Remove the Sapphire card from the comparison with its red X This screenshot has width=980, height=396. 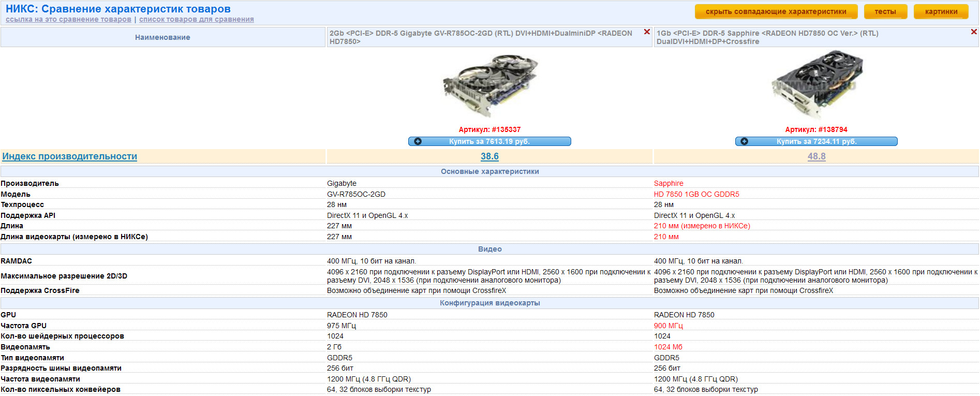point(974,32)
